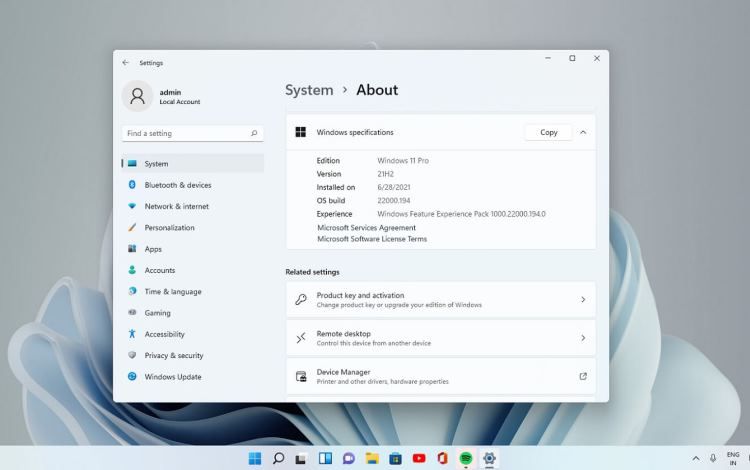This screenshot has height=470, width=750.
Task: Click the Accessibility sidebar item
Action: pos(164,334)
